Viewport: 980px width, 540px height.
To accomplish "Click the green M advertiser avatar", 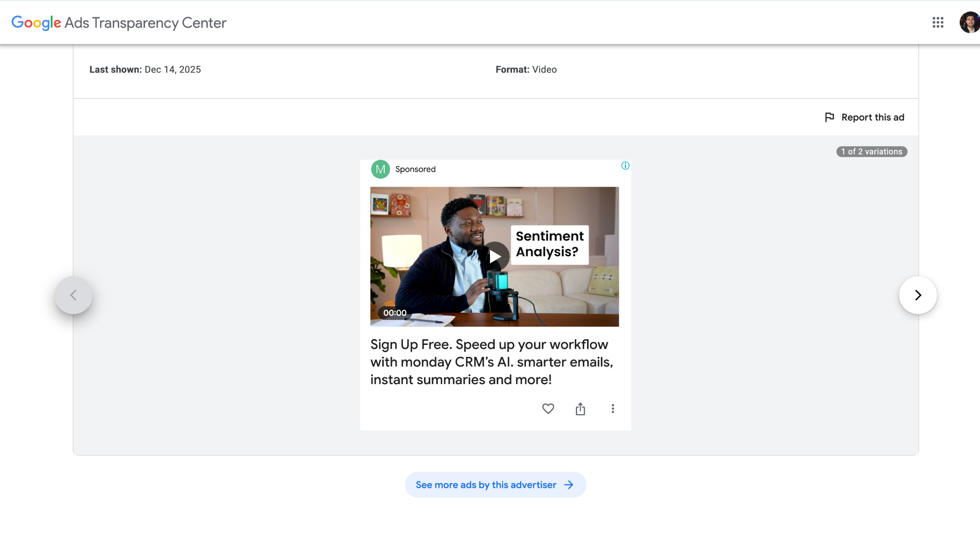I will pos(380,169).
